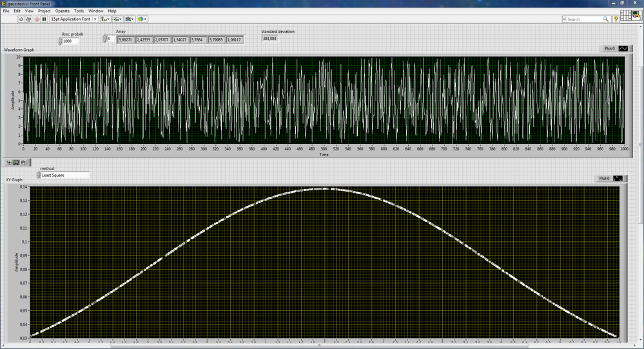
Task: Choose the graph palette hand pan tool
Action: pyautogui.click(x=23, y=163)
